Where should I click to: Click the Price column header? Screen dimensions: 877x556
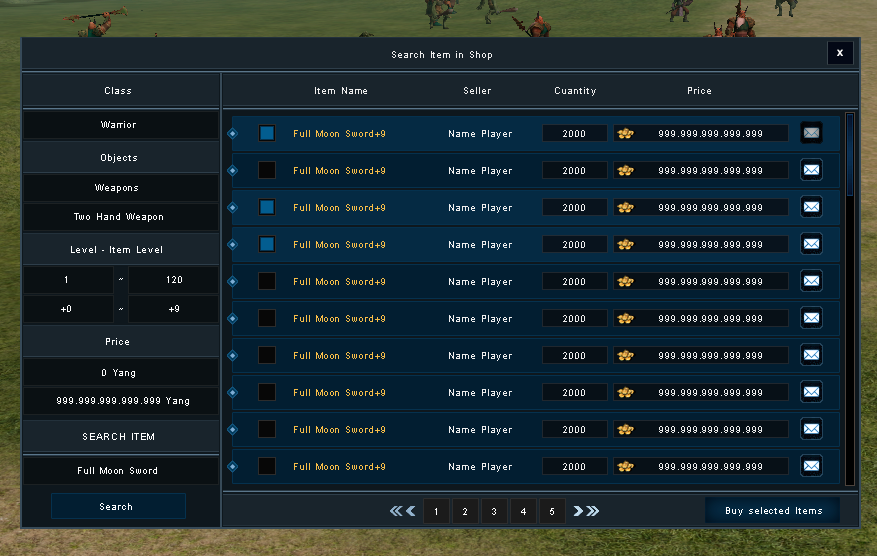[699, 91]
